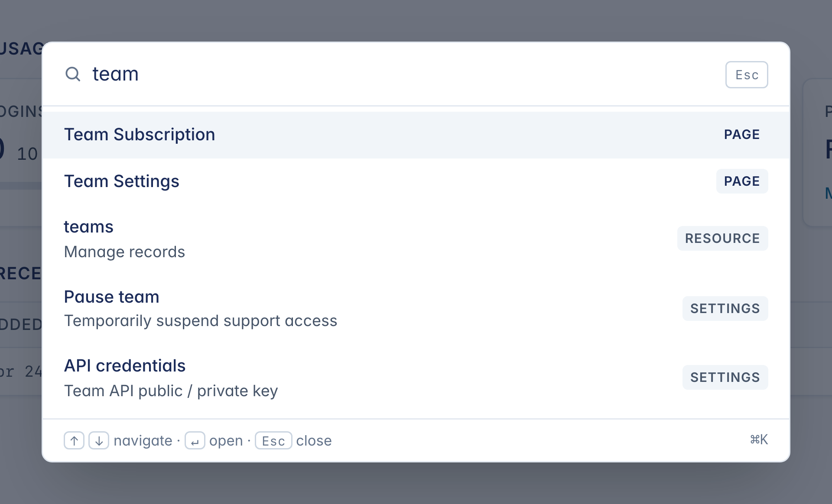Choose the Pause team setting

pos(112,297)
